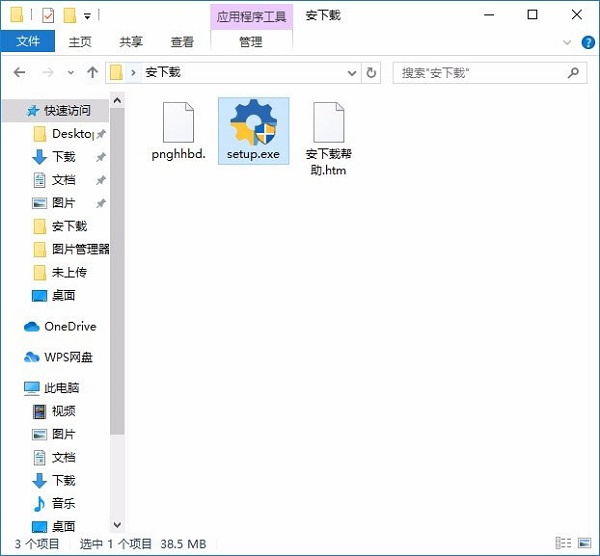Open 此电脑 in the navigation tree

click(61, 387)
